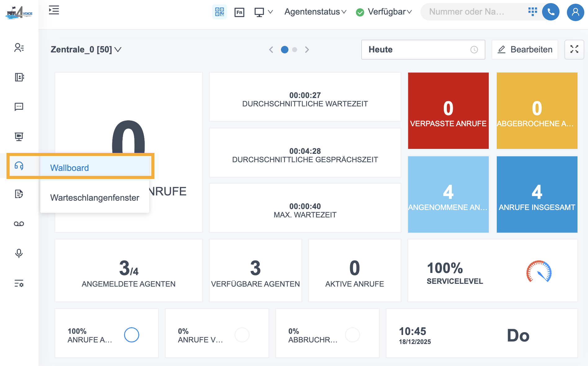The image size is (588, 366).
Task: Expand the Zentrale_0 [50] queue selector
Action: click(x=86, y=50)
